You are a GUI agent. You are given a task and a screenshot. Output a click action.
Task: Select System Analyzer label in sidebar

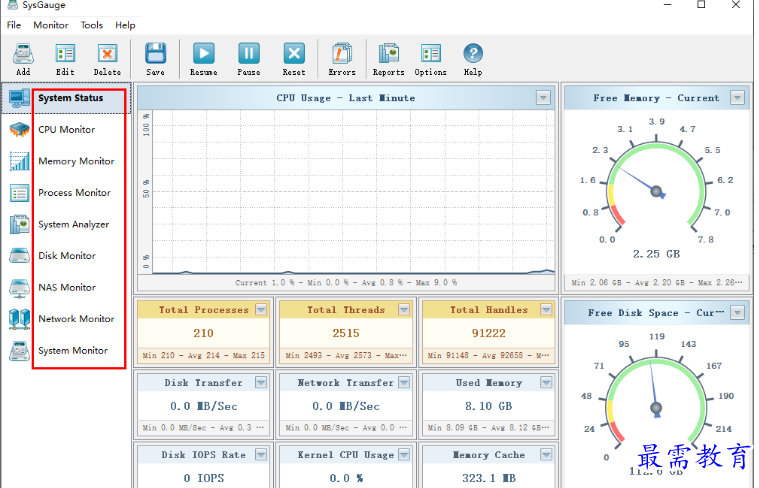(x=74, y=225)
